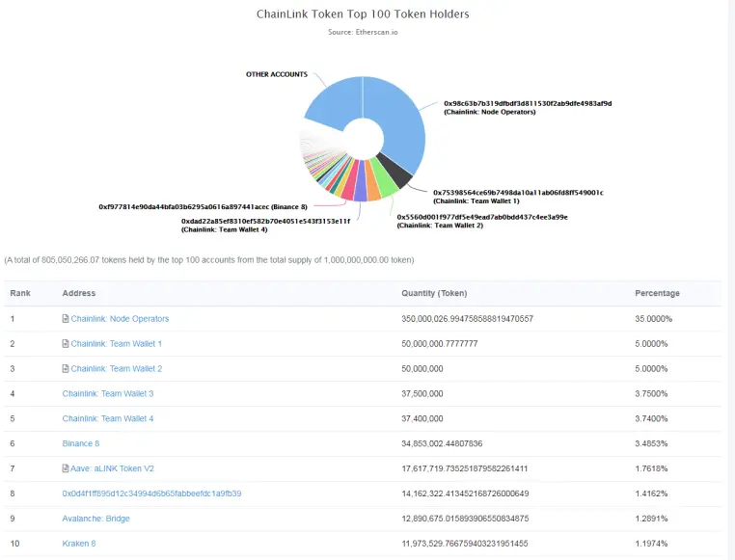Click the dark Team Wallet 1 pie slice
735x560 pixels.
pos(396,171)
